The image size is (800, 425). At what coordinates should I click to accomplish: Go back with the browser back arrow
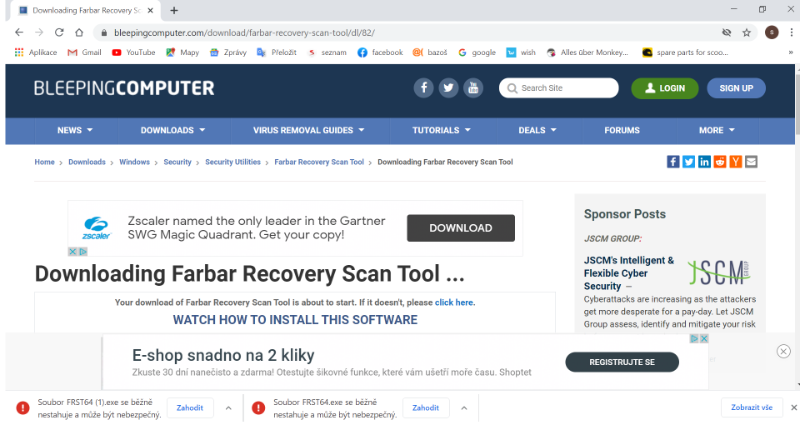(19, 32)
